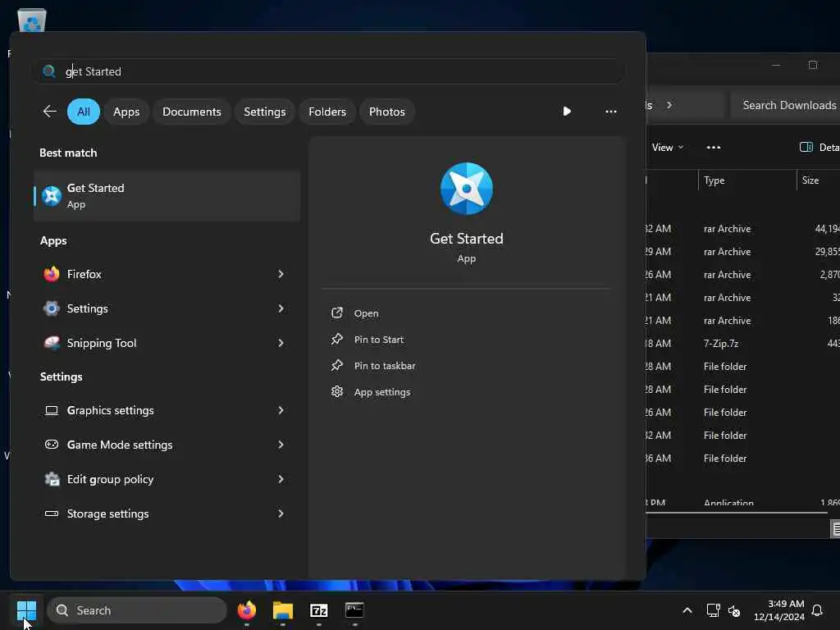Expand Firefox result options chevron
The height and width of the screenshot is (630, 840).
(281, 274)
